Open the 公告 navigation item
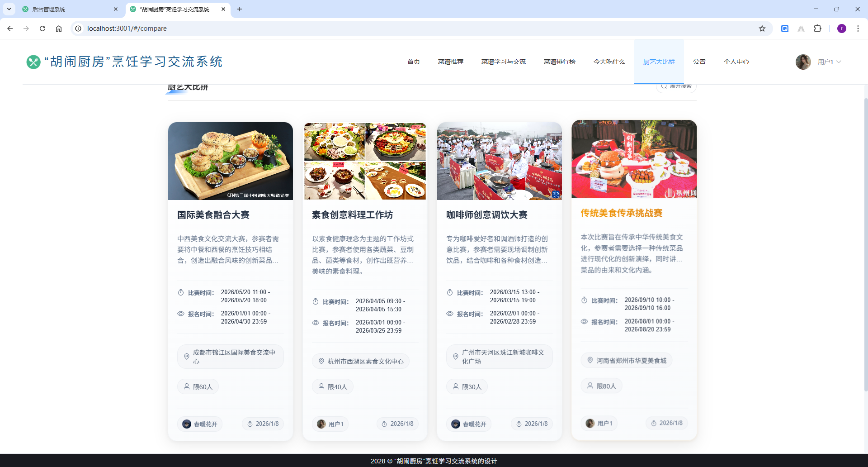This screenshot has height=467, width=868. (699, 62)
